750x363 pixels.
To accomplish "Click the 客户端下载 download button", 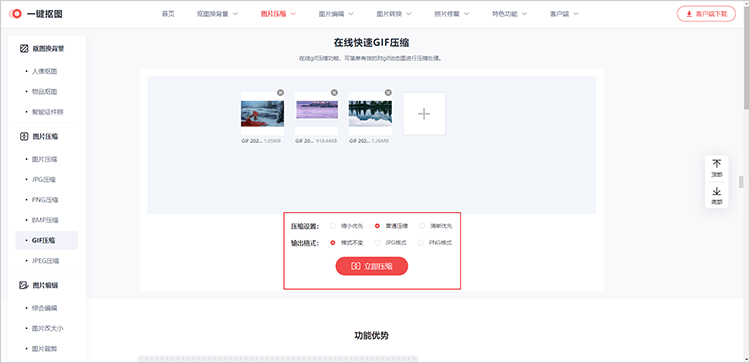I will (x=706, y=14).
